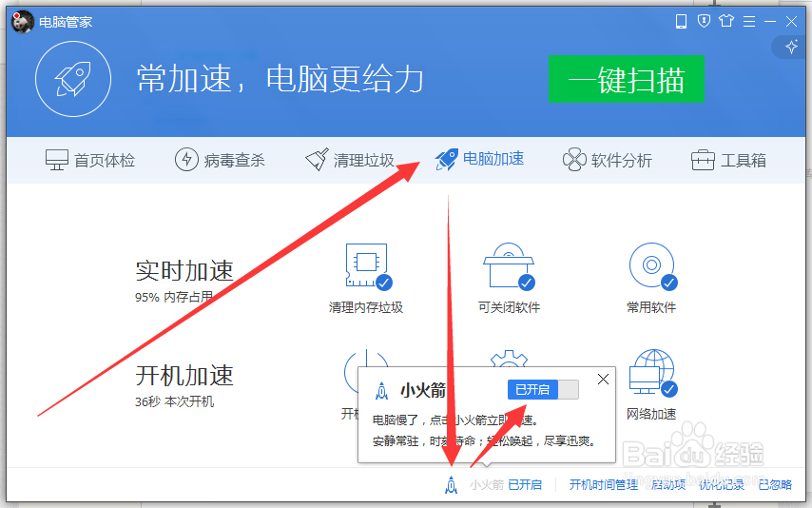The width and height of the screenshot is (812, 508).
Task: Click the small rocket icon in bottom bar
Action: point(451,485)
